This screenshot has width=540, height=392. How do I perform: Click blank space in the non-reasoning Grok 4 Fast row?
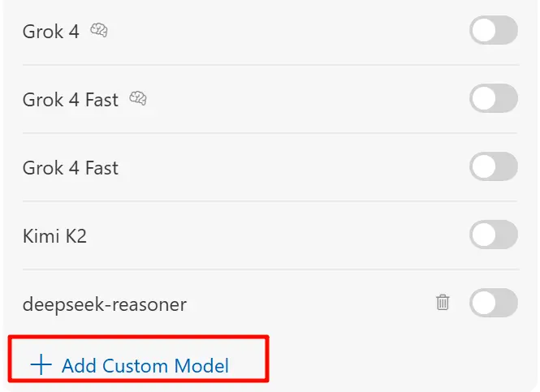292,168
